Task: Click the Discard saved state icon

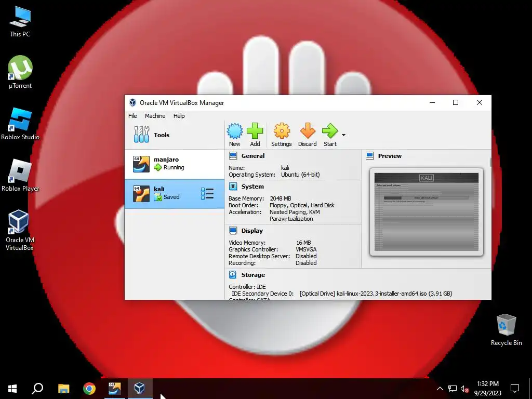Action: point(308,135)
